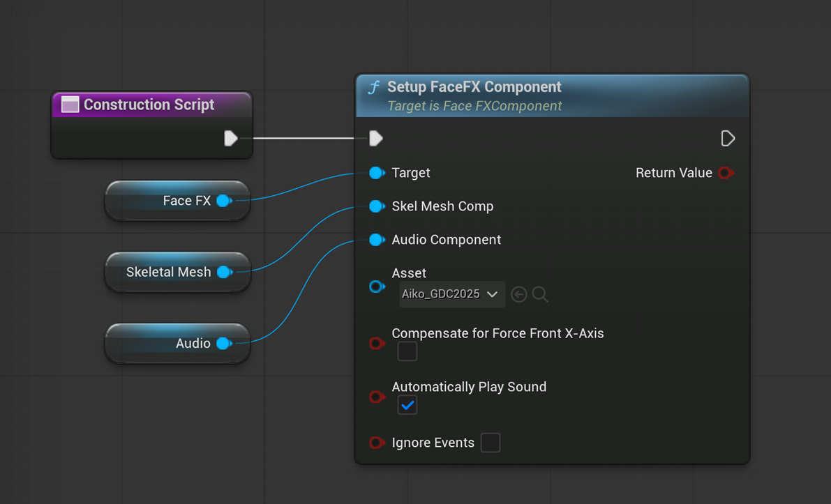
Task: Use selected asset arrow icon beside Asset
Action: (519, 293)
